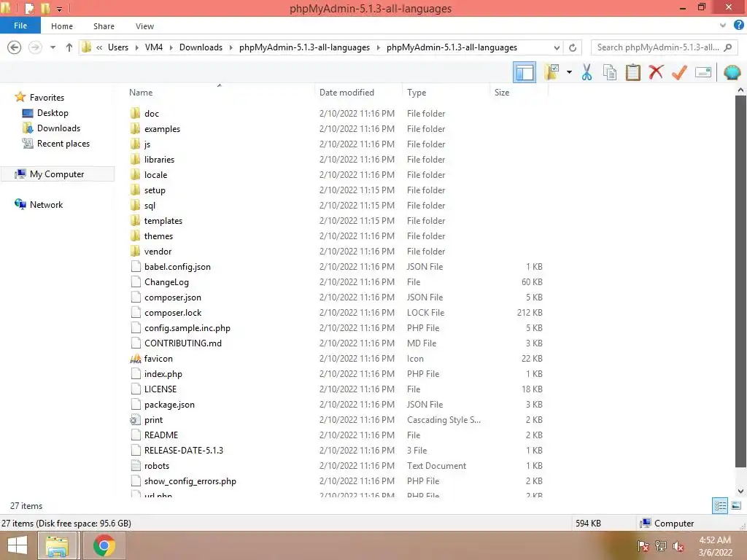Open the Home ribbon tab

pos(62,26)
